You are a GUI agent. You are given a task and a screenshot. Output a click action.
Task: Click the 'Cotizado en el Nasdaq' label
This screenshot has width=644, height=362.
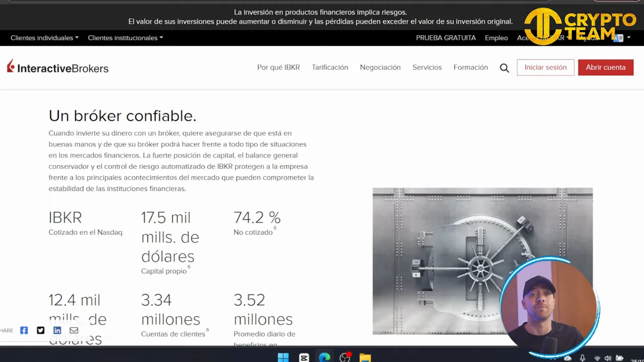(x=86, y=232)
